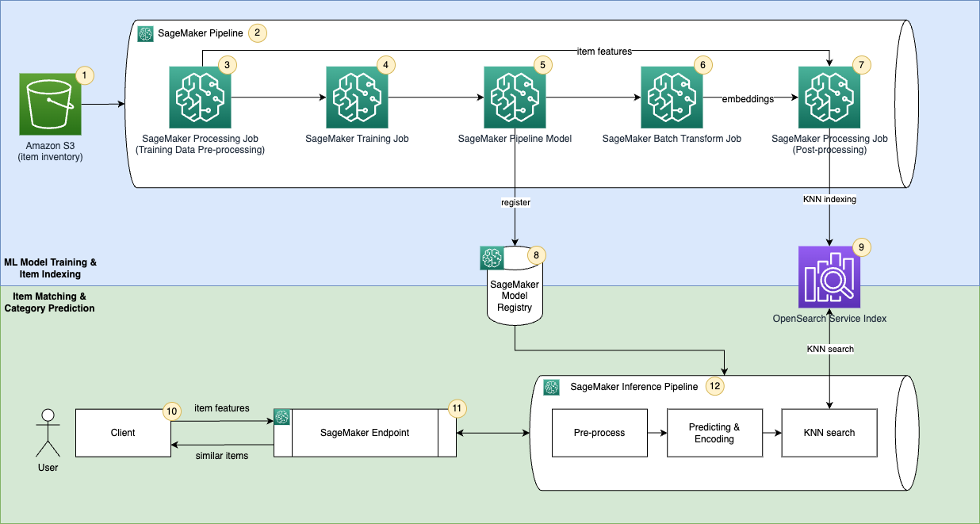Click the 'User' label
Image resolution: width=980 pixels, height=524 pixels.
click(48, 468)
